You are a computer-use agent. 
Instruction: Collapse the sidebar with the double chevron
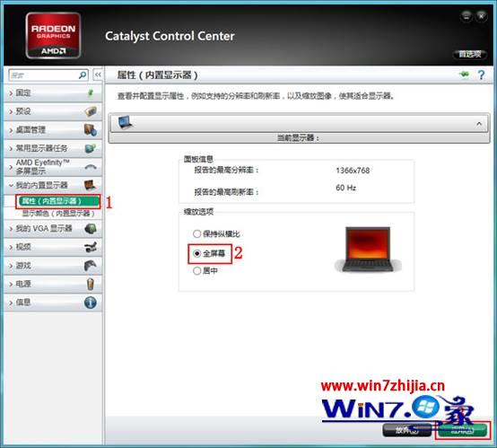point(98,75)
